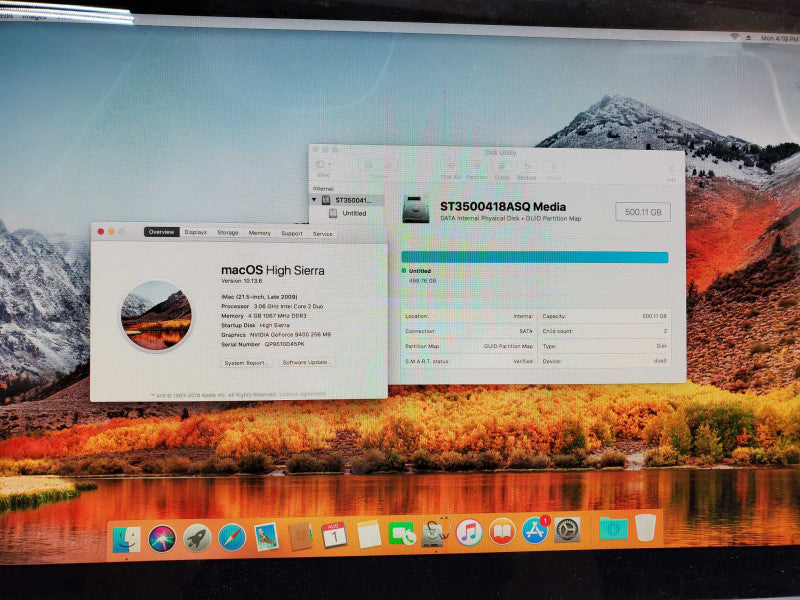Click macOS High Sierra title text

(x=273, y=270)
